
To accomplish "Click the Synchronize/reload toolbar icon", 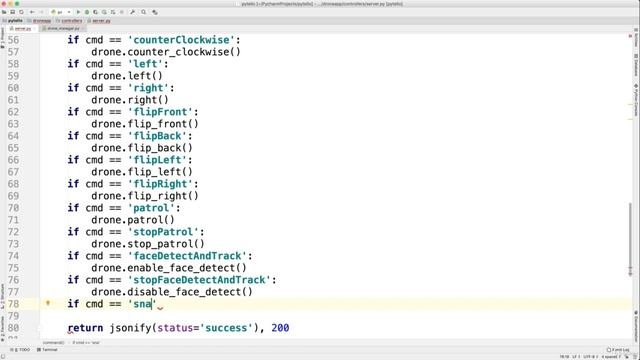I will 21,12.
